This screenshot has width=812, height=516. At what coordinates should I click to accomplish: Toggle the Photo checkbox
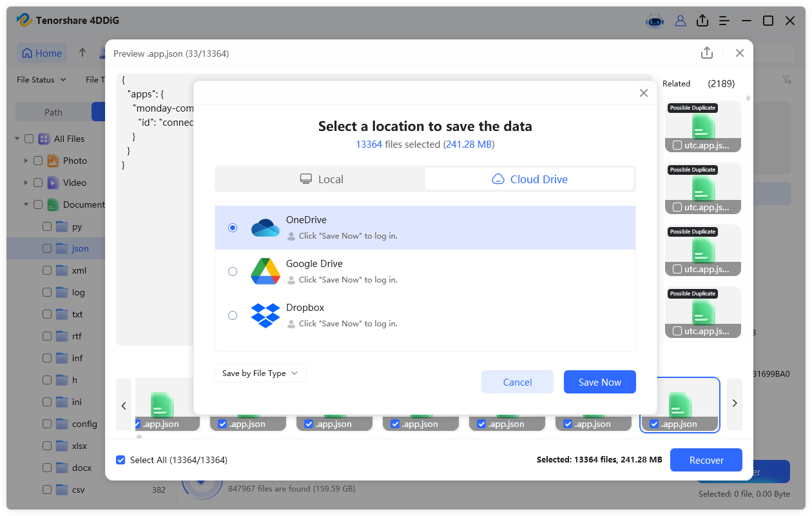point(38,161)
